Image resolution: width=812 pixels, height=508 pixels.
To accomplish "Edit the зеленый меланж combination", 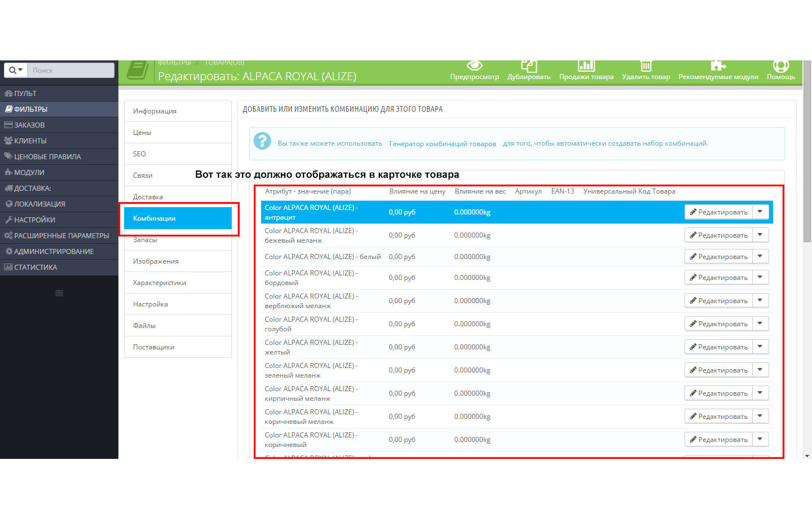I will click(x=718, y=370).
